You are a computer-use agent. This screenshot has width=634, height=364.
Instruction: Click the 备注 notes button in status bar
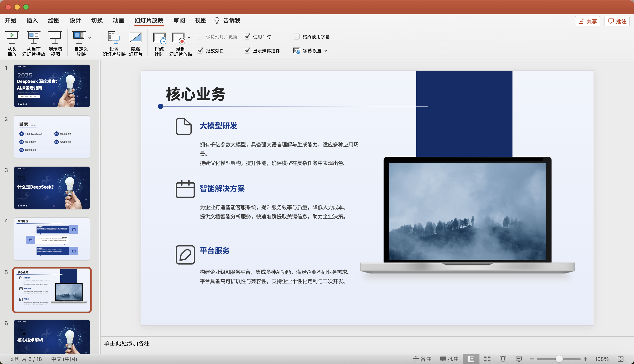coord(422,359)
